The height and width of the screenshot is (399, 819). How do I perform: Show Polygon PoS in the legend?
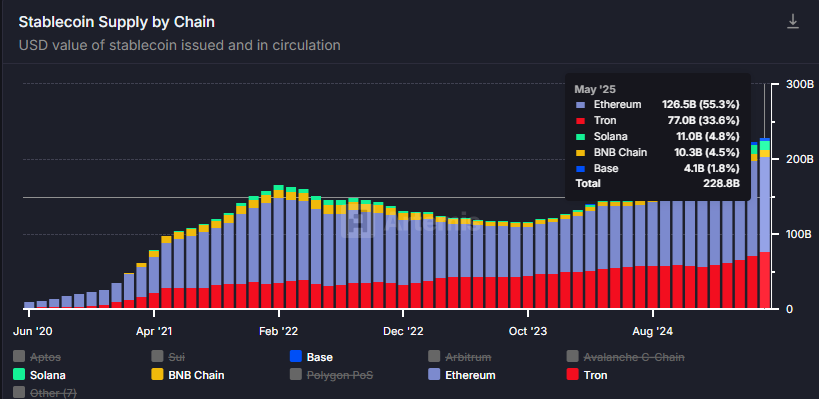pyautogui.click(x=296, y=374)
